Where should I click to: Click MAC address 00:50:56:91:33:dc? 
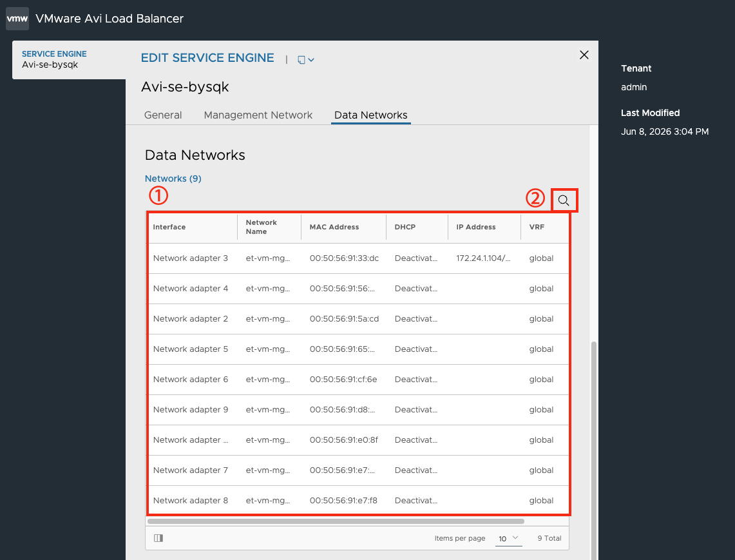(x=344, y=258)
